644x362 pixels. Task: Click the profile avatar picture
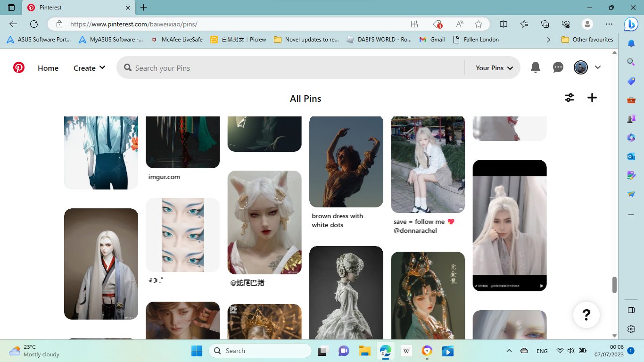[x=580, y=67]
